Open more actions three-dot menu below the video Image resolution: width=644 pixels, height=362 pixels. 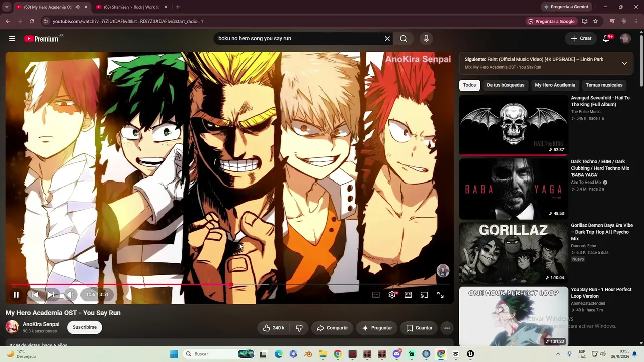tap(447, 328)
